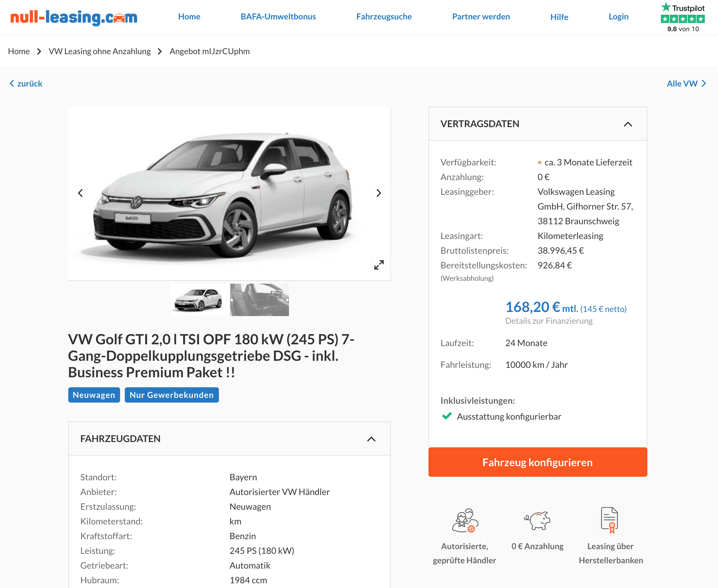
Task: Open the car image in fullscreen
Action: tap(379, 265)
